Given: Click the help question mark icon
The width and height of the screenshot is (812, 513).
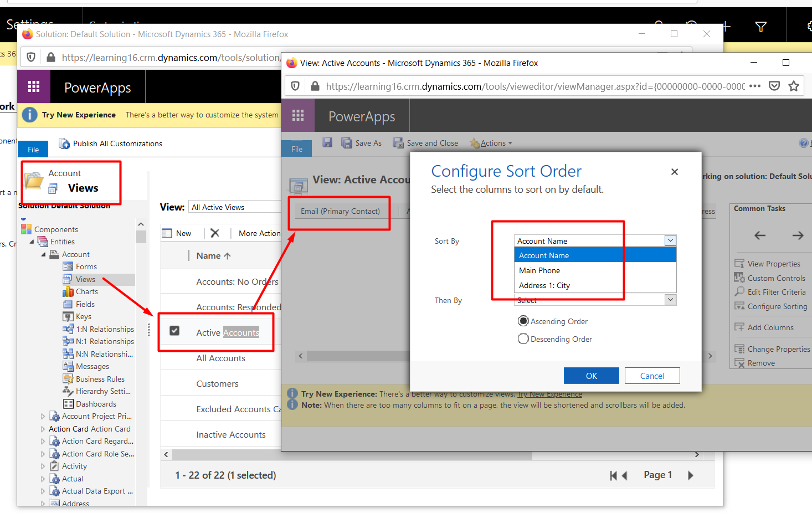Looking at the screenshot, I should pos(804,143).
